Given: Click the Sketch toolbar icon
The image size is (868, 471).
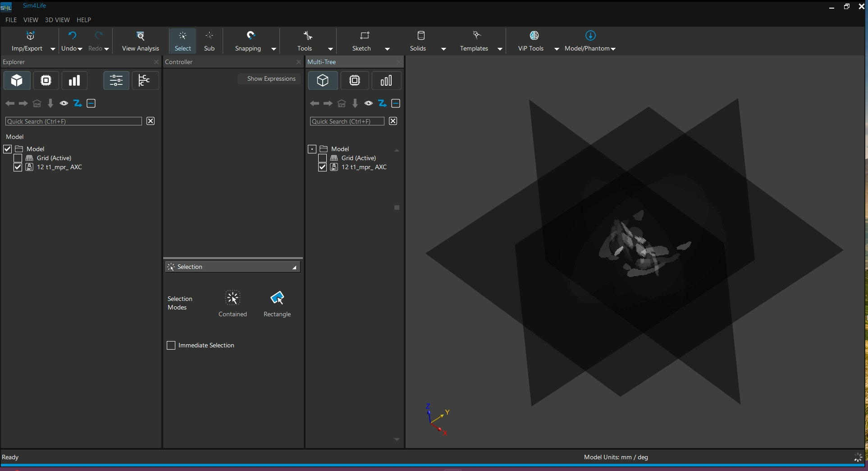Looking at the screenshot, I should [x=364, y=36].
